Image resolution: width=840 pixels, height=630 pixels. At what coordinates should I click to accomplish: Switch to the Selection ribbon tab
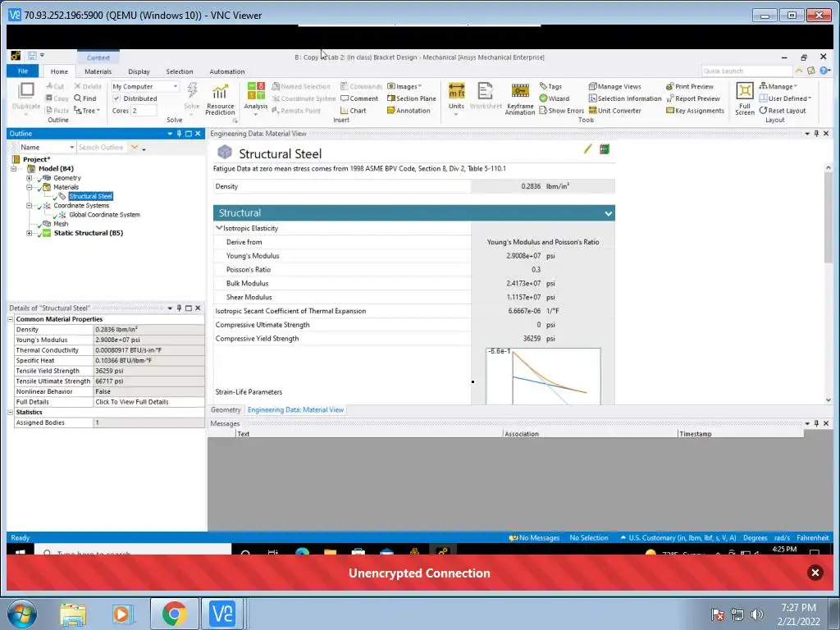point(179,72)
